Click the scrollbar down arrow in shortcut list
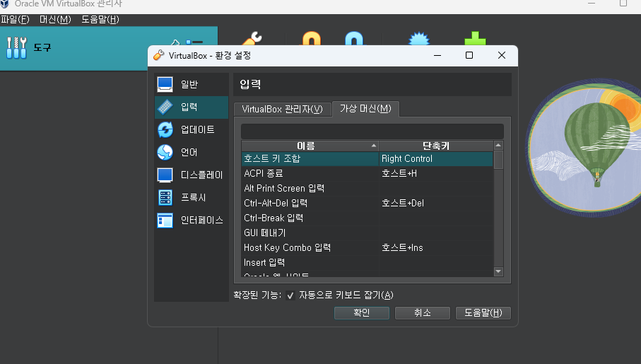Screen dimensions: 641x364 click(x=498, y=271)
